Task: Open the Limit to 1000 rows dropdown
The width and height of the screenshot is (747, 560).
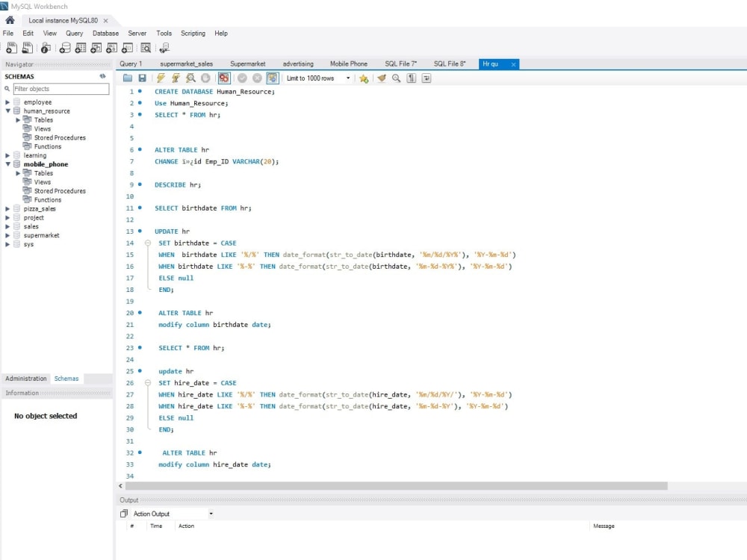Action: click(x=348, y=78)
